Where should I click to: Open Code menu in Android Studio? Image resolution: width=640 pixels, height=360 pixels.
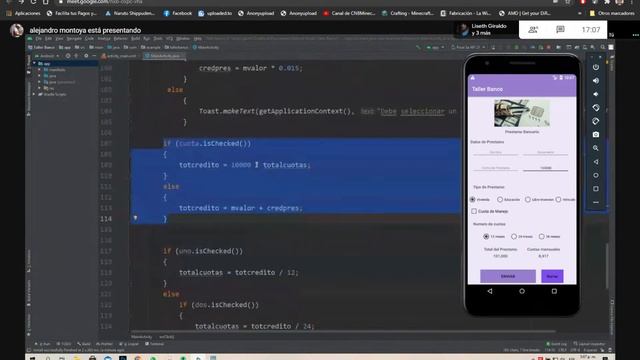point(89,39)
